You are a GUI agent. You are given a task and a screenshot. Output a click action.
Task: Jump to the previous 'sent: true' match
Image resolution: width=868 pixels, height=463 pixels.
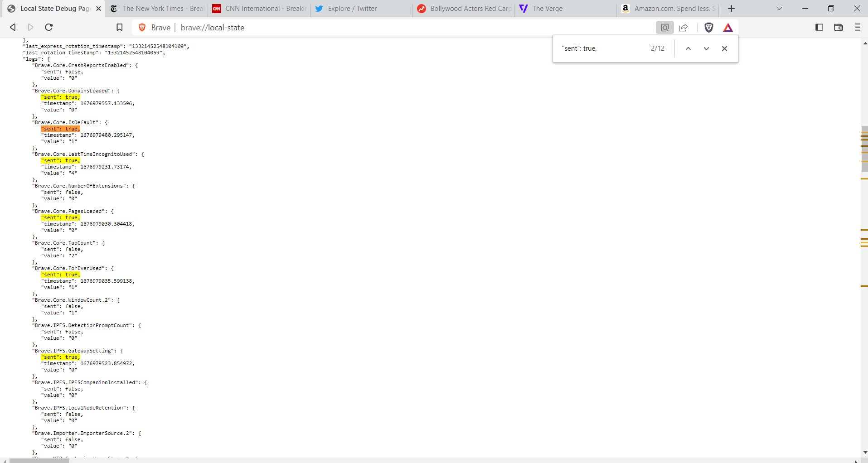pyautogui.click(x=688, y=48)
